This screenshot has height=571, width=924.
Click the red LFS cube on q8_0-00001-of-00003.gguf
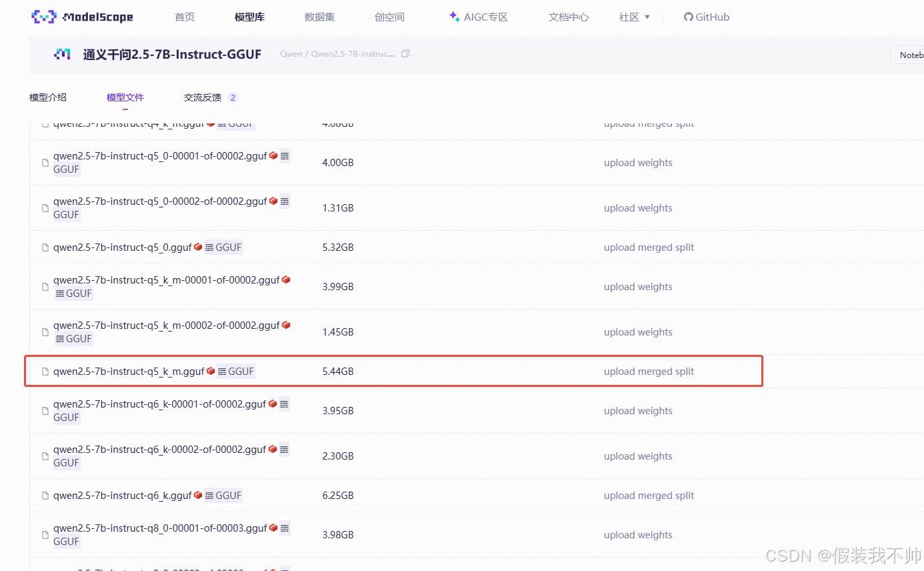273,528
